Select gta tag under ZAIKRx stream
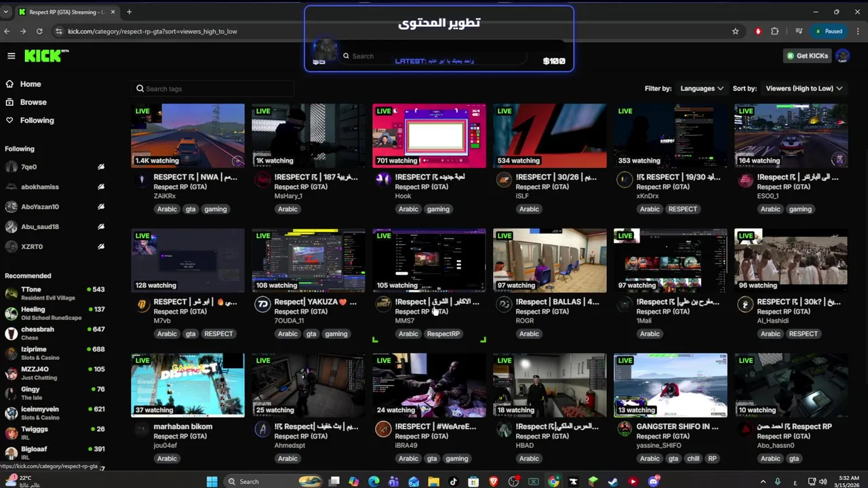The width and height of the screenshot is (868, 488). [x=191, y=209]
